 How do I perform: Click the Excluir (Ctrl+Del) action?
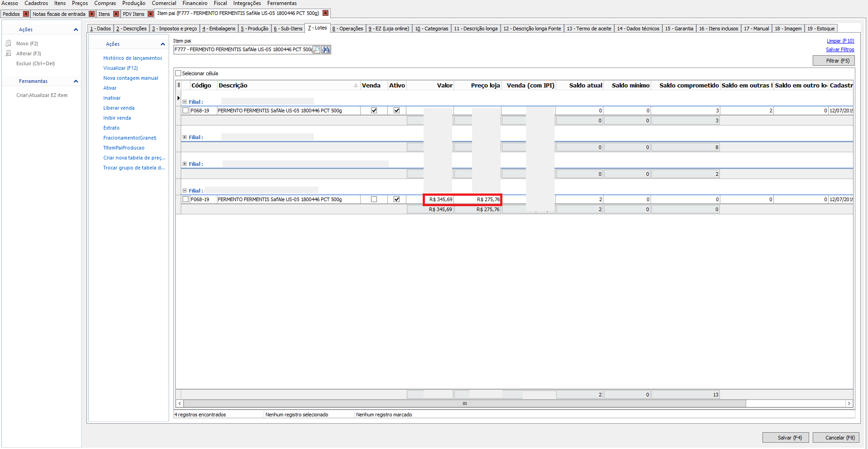tap(35, 63)
